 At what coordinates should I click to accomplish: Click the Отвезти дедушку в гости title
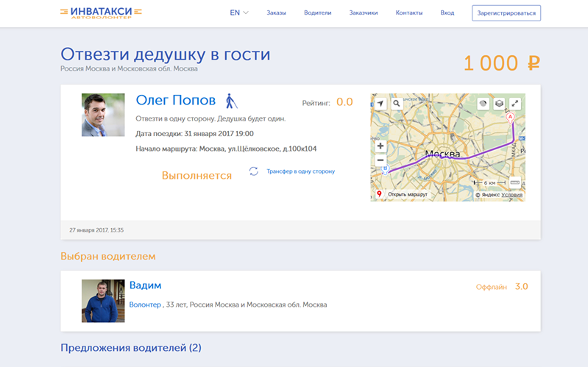(x=166, y=54)
